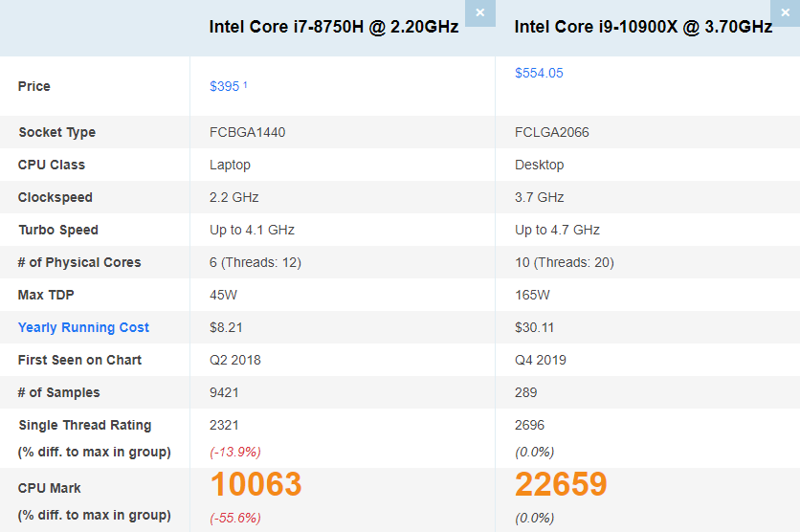
Task: Remove the Intel Core i7-8750H column
Action: tap(479, 12)
